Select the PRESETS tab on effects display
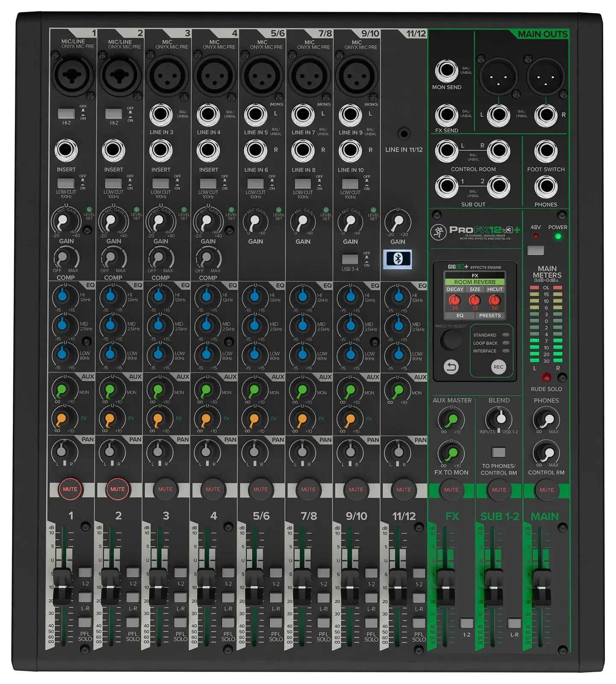Screen dimensions: 616x684 [489, 315]
